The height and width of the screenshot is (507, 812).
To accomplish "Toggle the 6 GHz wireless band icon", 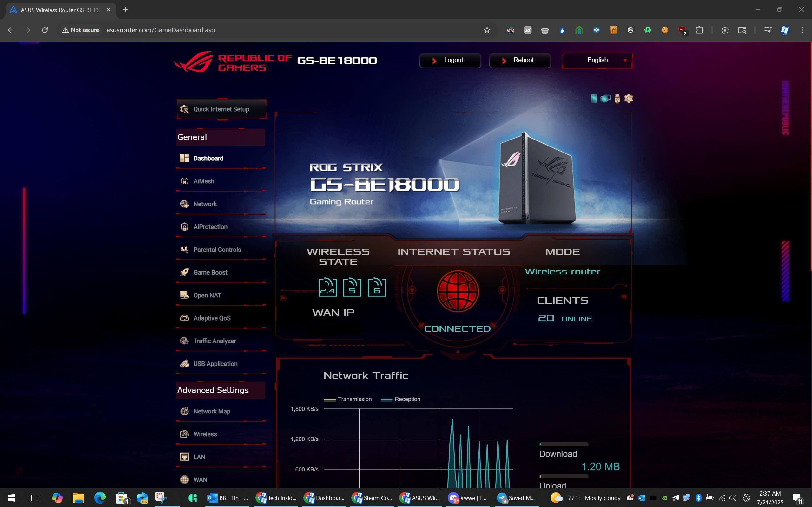I will pyautogui.click(x=376, y=287).
